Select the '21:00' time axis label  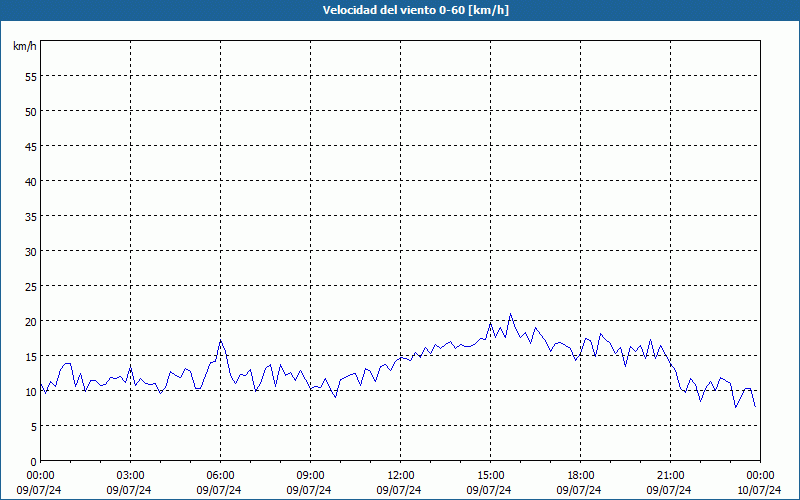coord(670,476)
